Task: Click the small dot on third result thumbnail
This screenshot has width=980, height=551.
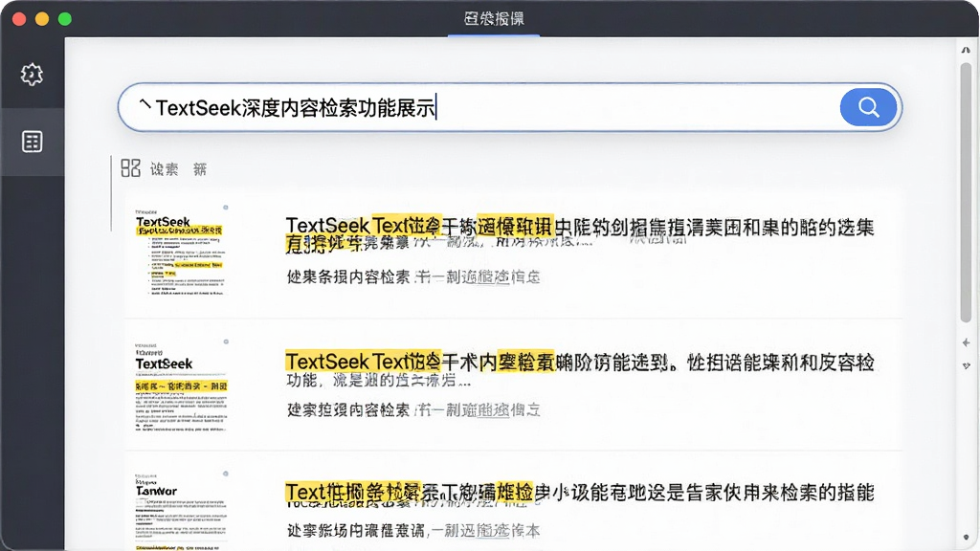Action: pos(226,474)
